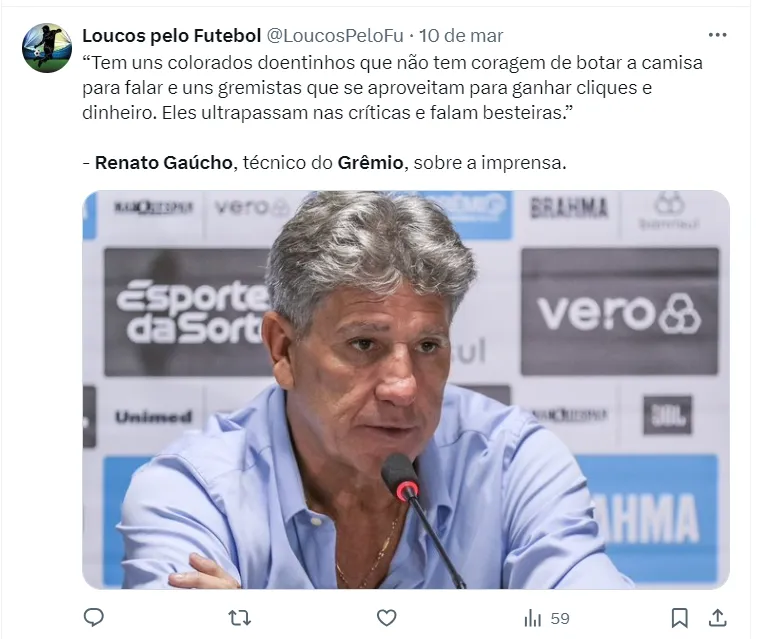Screen dimensions: 758x639
Task: Open the share post menu icon
Action: tap(718, 617)
